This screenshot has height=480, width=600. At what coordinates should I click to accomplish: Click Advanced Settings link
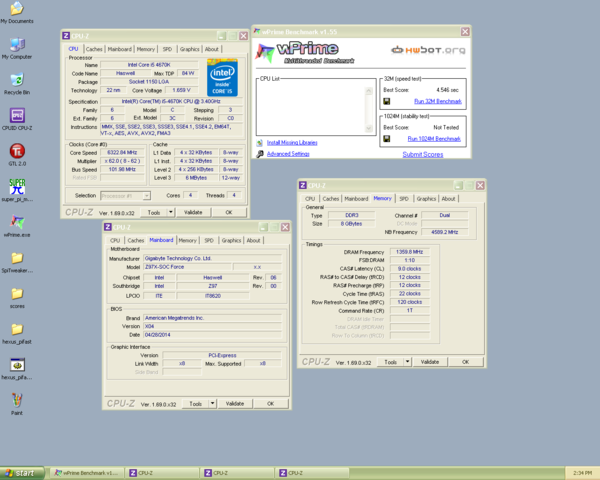point(288,154)
